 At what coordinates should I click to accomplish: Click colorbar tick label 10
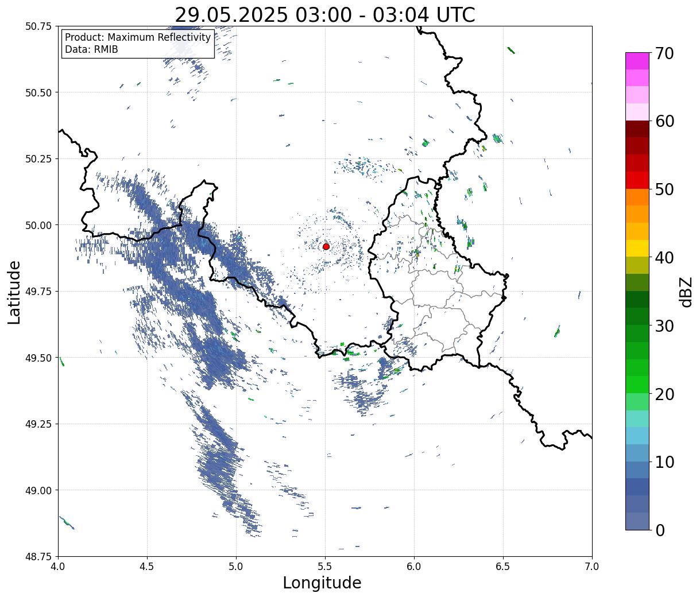[664, 462]
